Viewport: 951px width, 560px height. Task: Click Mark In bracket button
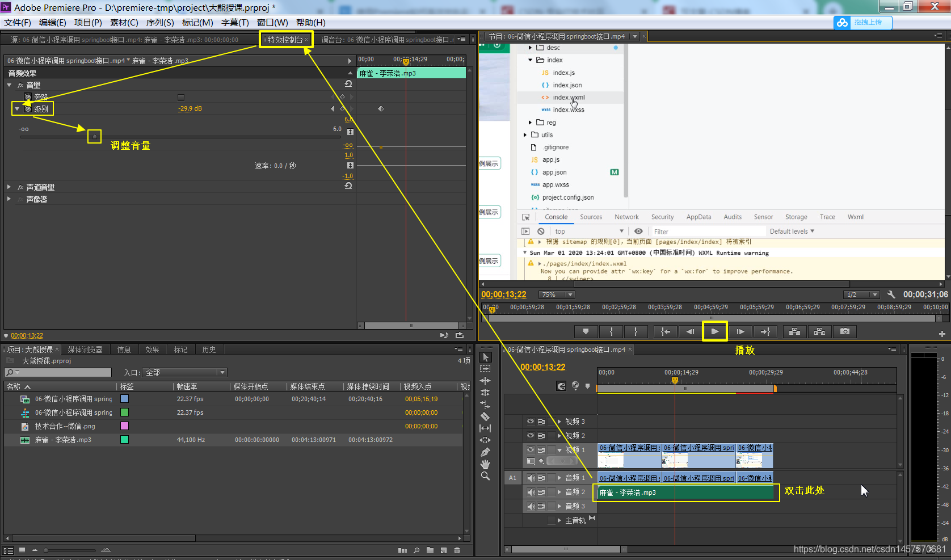tap(611, 331)
